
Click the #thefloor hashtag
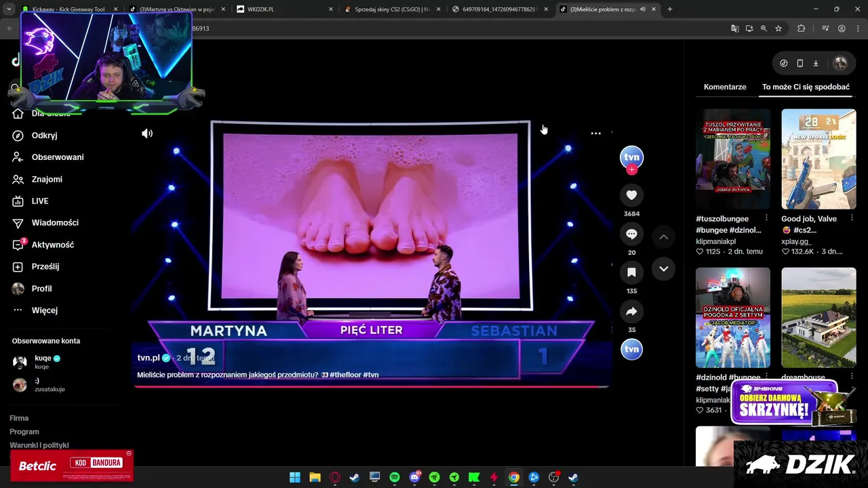tap(345, 375)
